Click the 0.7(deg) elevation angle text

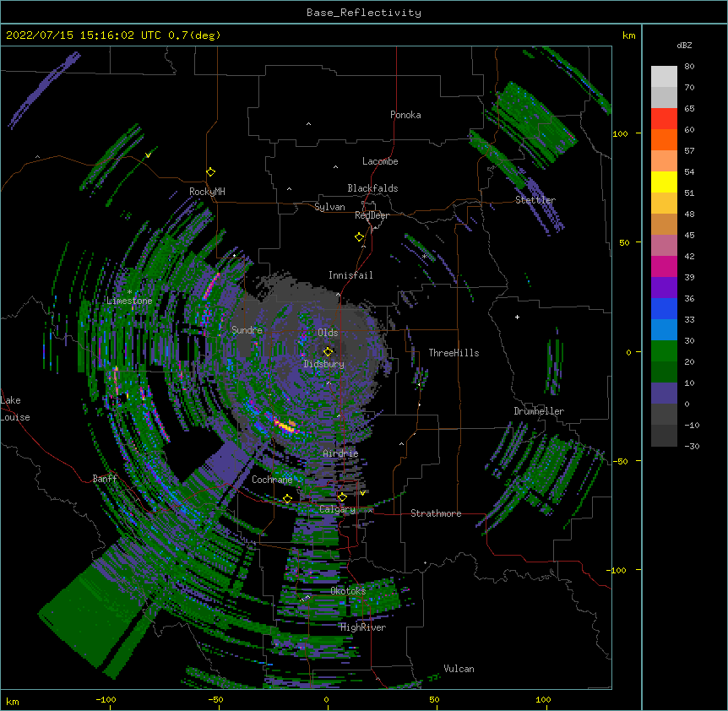(194, 35)
